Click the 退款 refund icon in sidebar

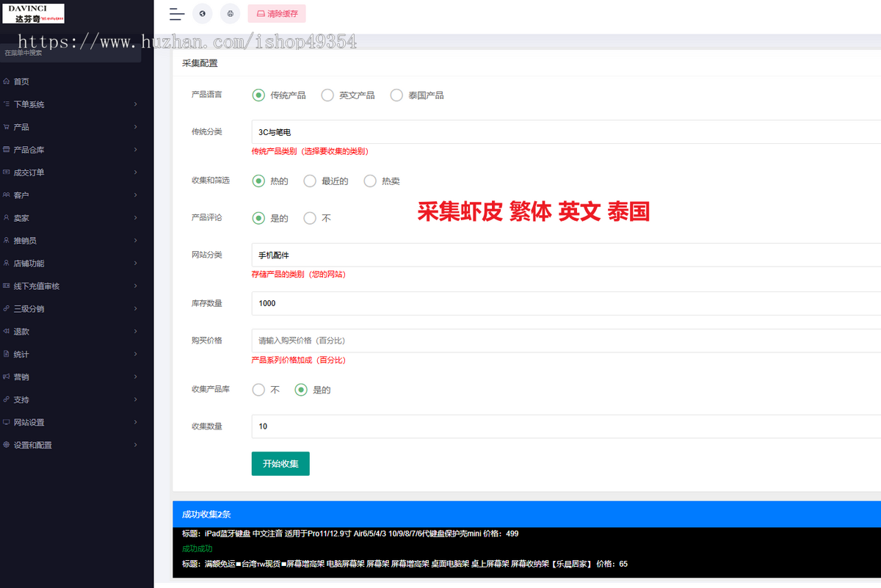(7, 331)
